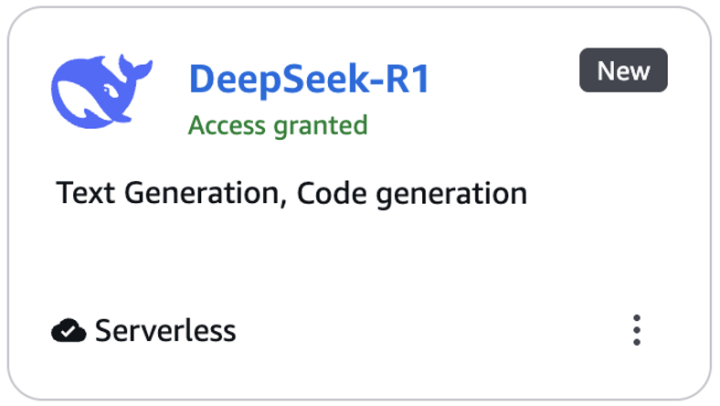Image resolution: width=720 pixels, height=406 pixels.
Task: Open the vertical three-dot options menu
Action: (637, 329)
